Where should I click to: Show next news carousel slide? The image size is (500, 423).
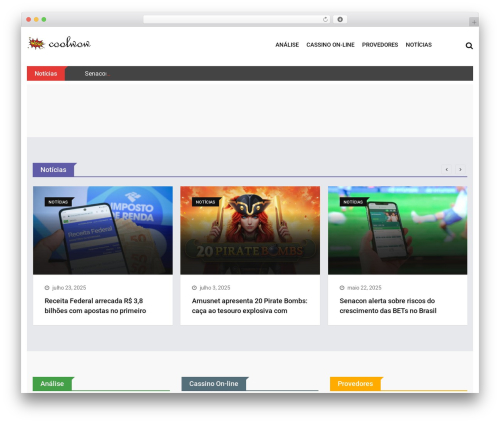tap(460, 169)
